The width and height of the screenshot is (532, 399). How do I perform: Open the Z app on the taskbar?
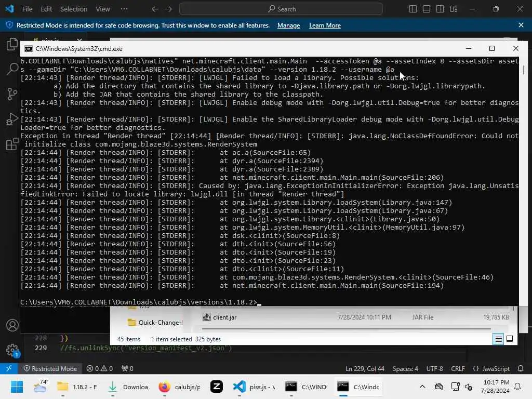pos(217,387)
